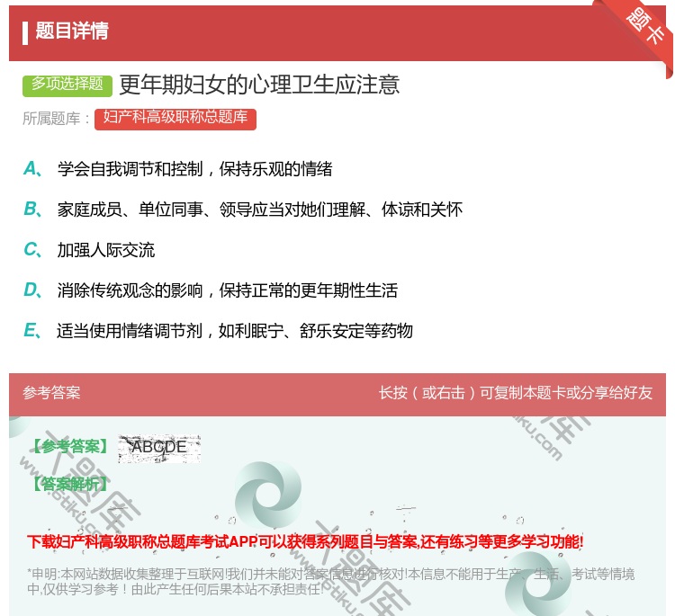Select option D 消除传统观念的影响
This screenshot has height=616, width=675.
click(228, 290)
